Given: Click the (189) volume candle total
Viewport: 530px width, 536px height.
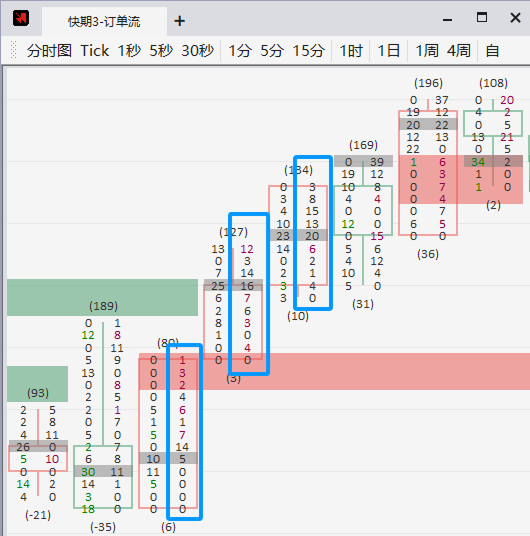Looking at the screenshot, I should (103, 306).
